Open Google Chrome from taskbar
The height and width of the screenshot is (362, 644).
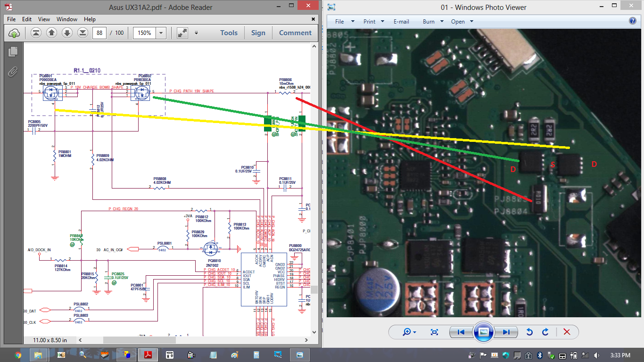tap(18, 355)
